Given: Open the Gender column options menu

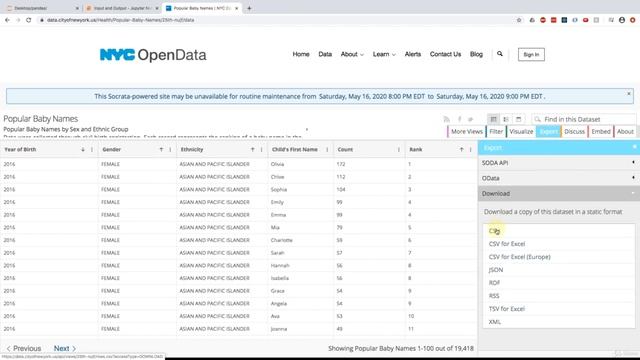Looking at the screenshot, I should coord(170,149).
